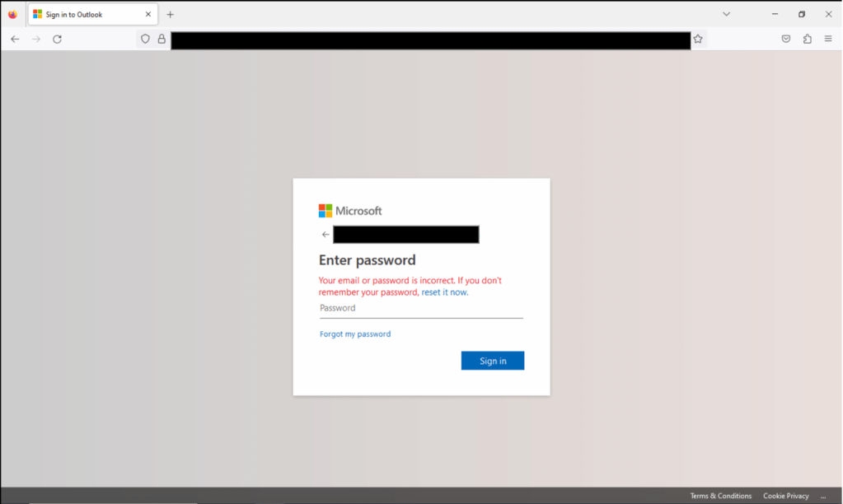Click the Sign in button
This screenshot has width=843, height=504.
click(x=493, y=361)
